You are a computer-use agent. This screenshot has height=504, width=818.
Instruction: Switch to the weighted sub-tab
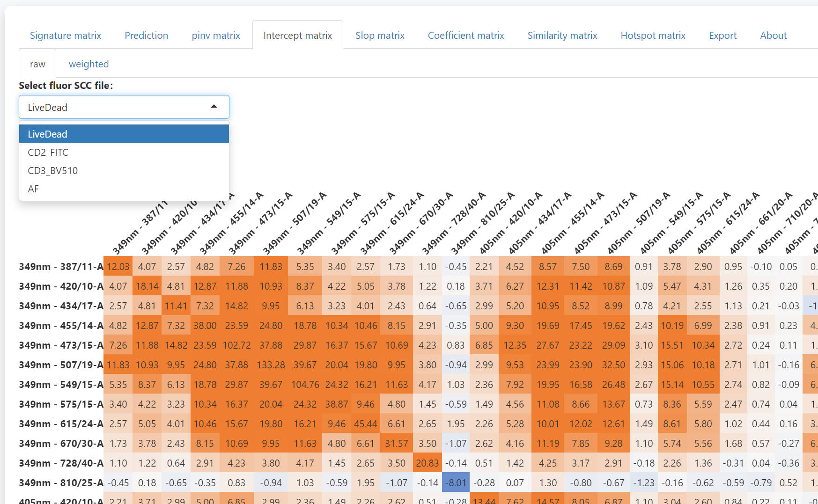coord(88,64)
